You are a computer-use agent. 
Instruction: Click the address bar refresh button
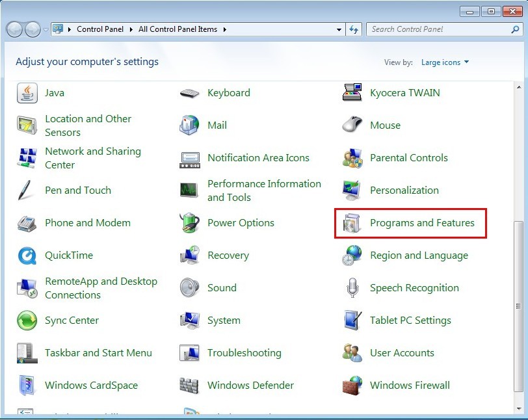click(354, 29)
